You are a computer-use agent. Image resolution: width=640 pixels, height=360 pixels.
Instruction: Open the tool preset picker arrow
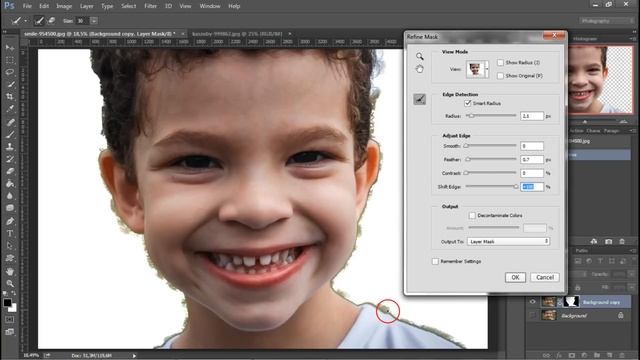click(x=26, y=20)
